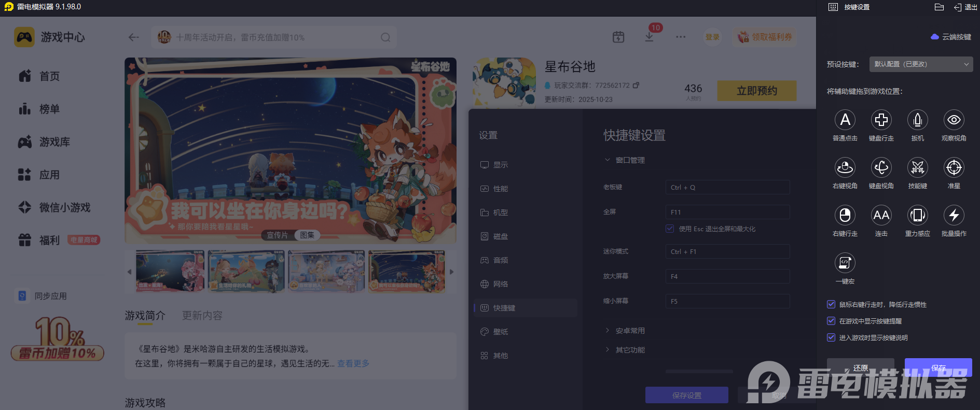Click 保存 in key settings panel

pyautogui.click(x=938, y=367)
